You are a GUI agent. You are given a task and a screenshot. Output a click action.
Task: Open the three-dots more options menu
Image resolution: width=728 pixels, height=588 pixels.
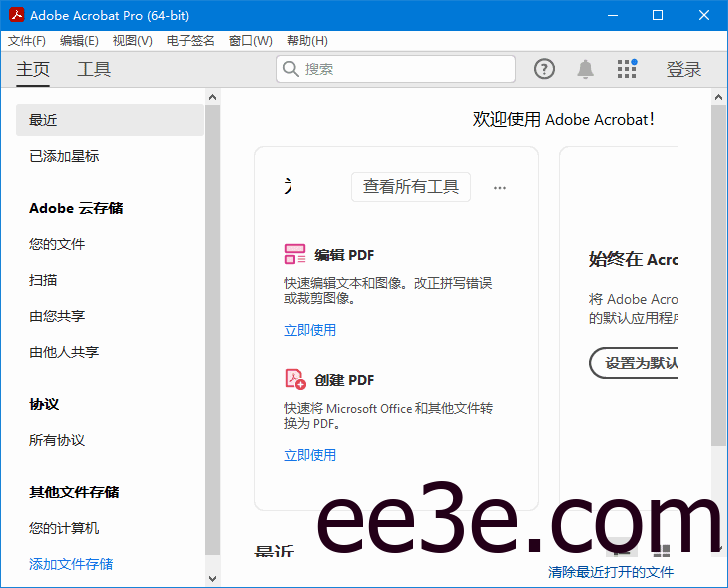(x=500, y=188)
